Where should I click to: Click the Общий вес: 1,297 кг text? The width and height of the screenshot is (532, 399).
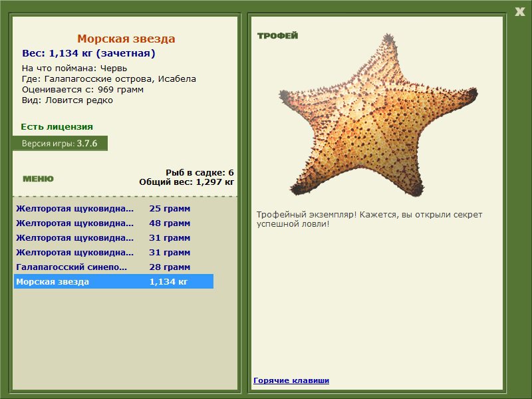(x=187, y=182)
